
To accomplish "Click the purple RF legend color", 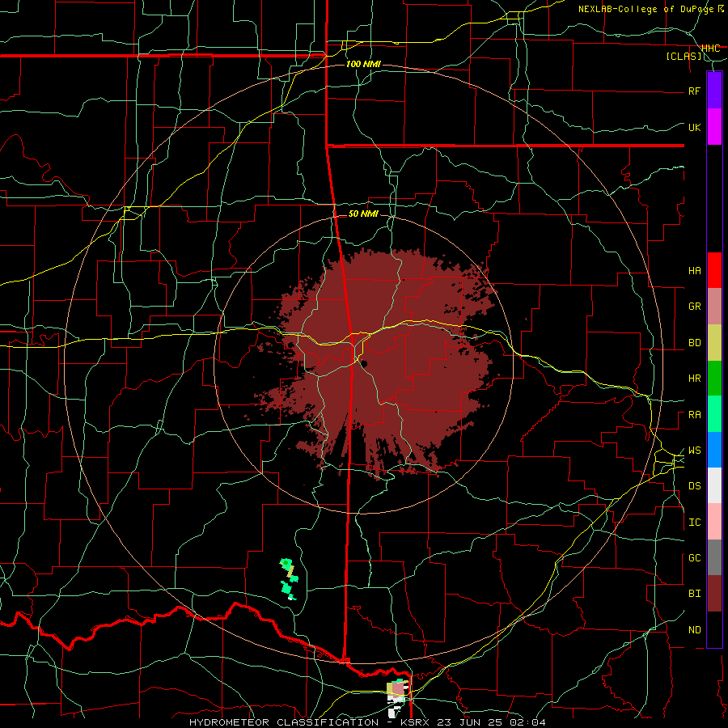I will [714, 91].
